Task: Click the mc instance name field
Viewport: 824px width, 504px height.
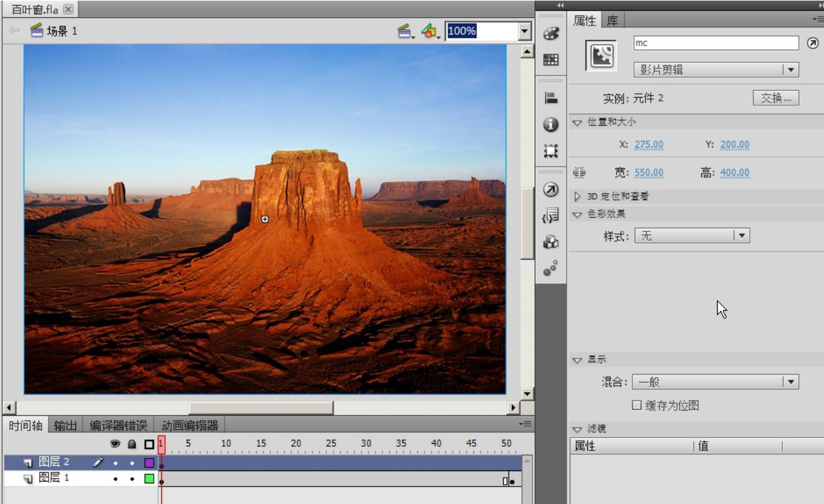Action: coord(716,43)
